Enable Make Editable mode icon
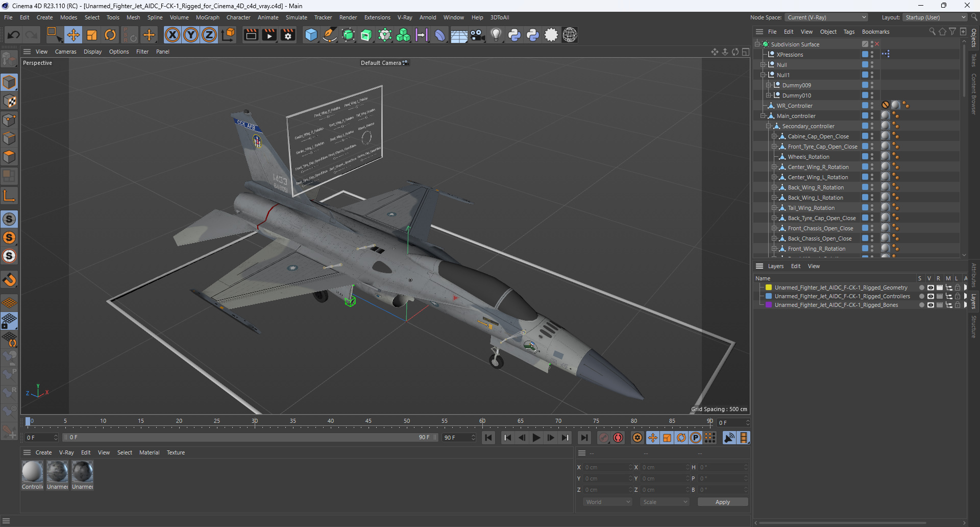Screen dimensions: 980x527 click(x=9, y=60)
